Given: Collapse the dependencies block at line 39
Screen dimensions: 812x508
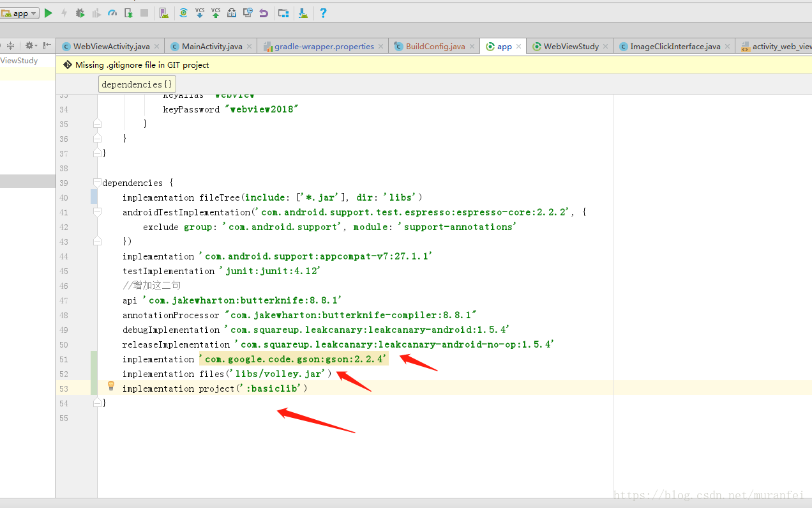Looking at the screenshot, I should pyautogui.click(x=97, y=182).
